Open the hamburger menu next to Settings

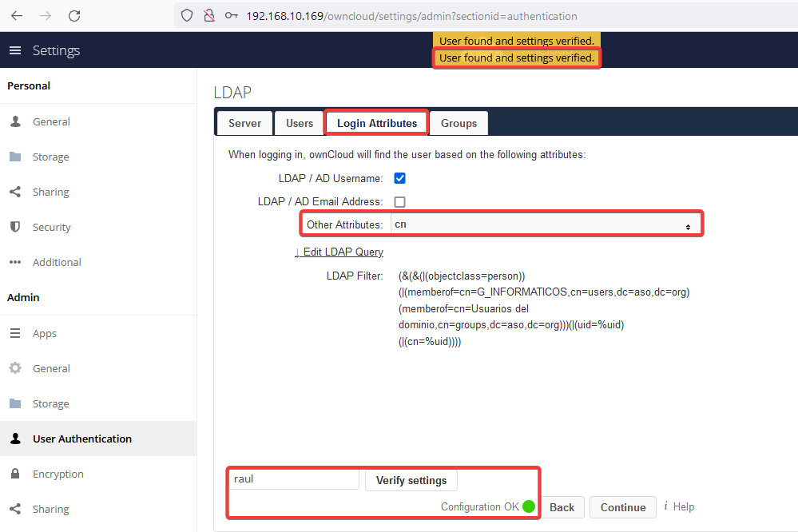(x=14, y=50)
